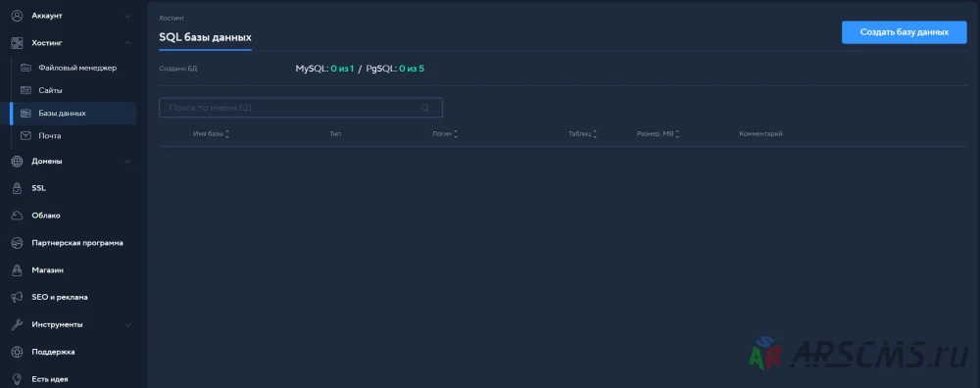
Task: Click the Почта envelope icon
Action: (26, 135)
